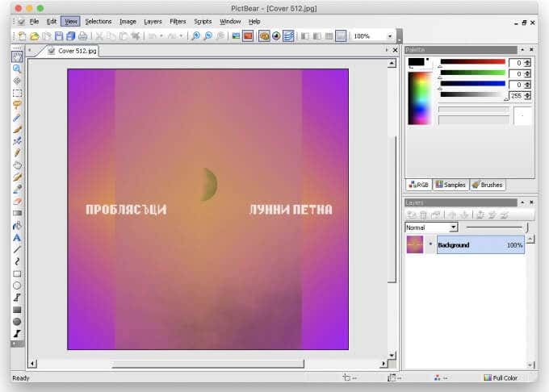The width and height of the screenshot is (549, 392).
Task: Switch to the RGB palette tab
Action: pos(419,185)
